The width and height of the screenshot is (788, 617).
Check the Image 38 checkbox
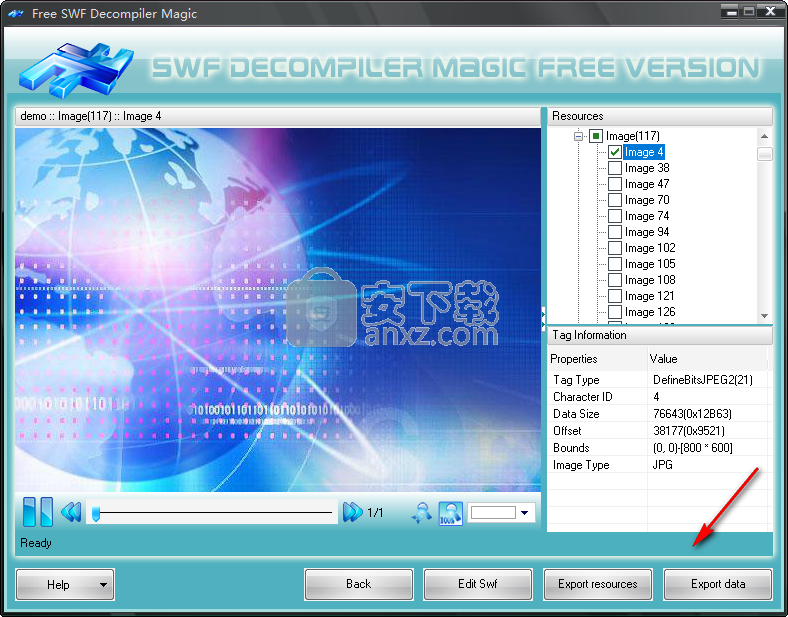[615, 168]
